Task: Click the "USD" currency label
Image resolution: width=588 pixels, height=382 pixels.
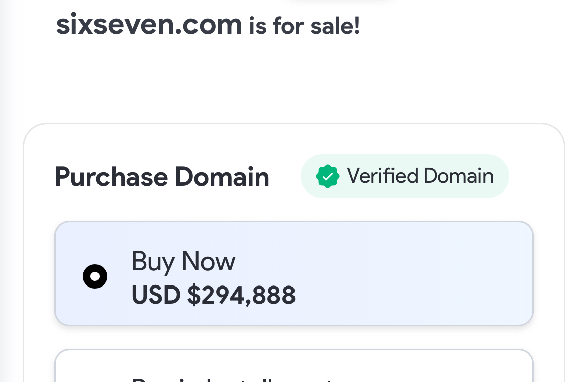Action: 156,296
